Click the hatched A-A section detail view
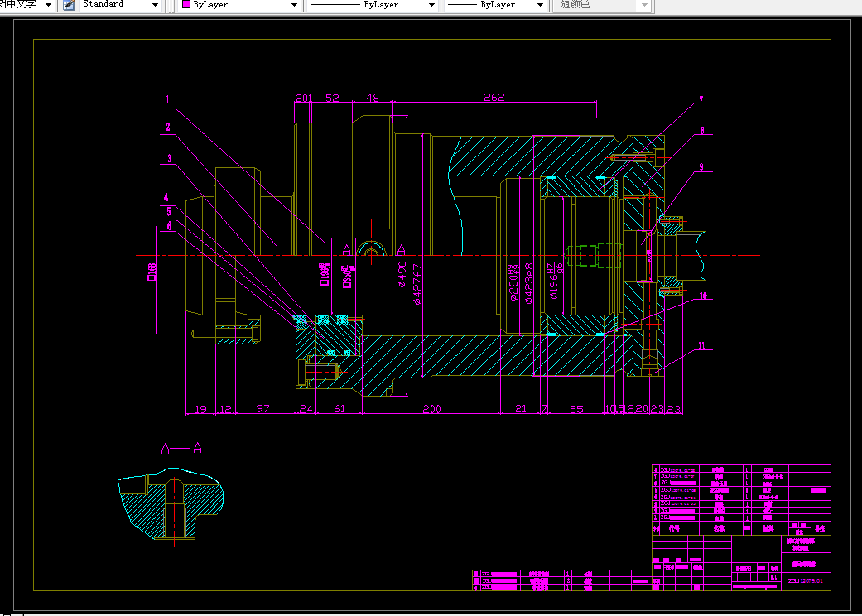Screen dimensions: 862x616 click(x=172, y=503)
